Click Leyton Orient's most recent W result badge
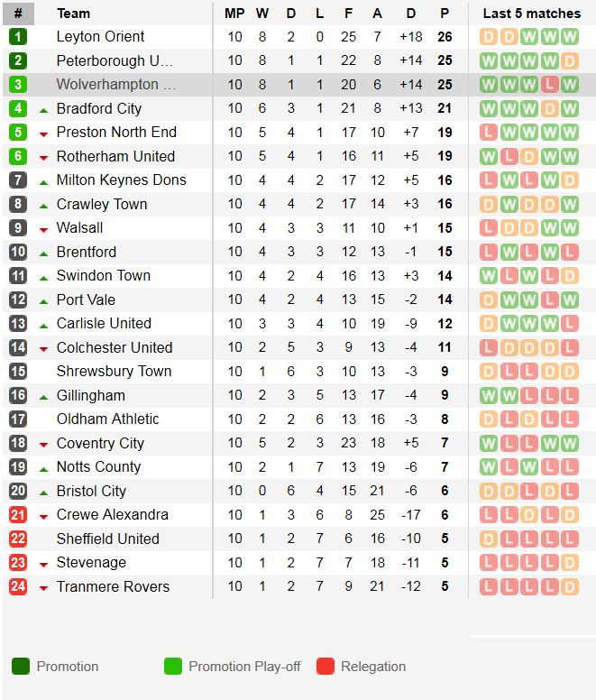Viewport: 596px width, 700px height. click(x=569, y=37)
